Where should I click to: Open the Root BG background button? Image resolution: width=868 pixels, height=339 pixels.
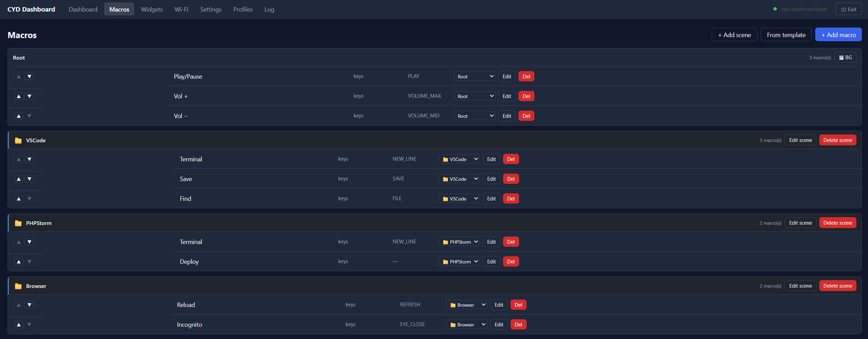[x=845, y=58]
